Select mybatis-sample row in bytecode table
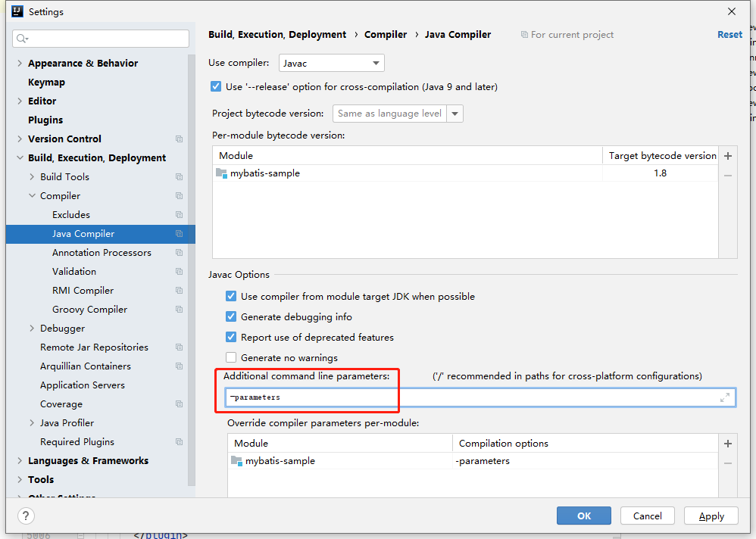 pyautogui.click(x=465, y=173)
